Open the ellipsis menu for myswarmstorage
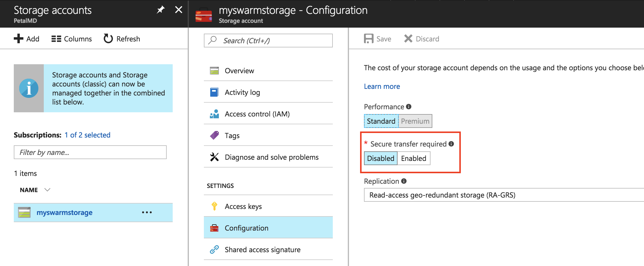The height and width of the screenshot is (266, 644). (147, 212)
